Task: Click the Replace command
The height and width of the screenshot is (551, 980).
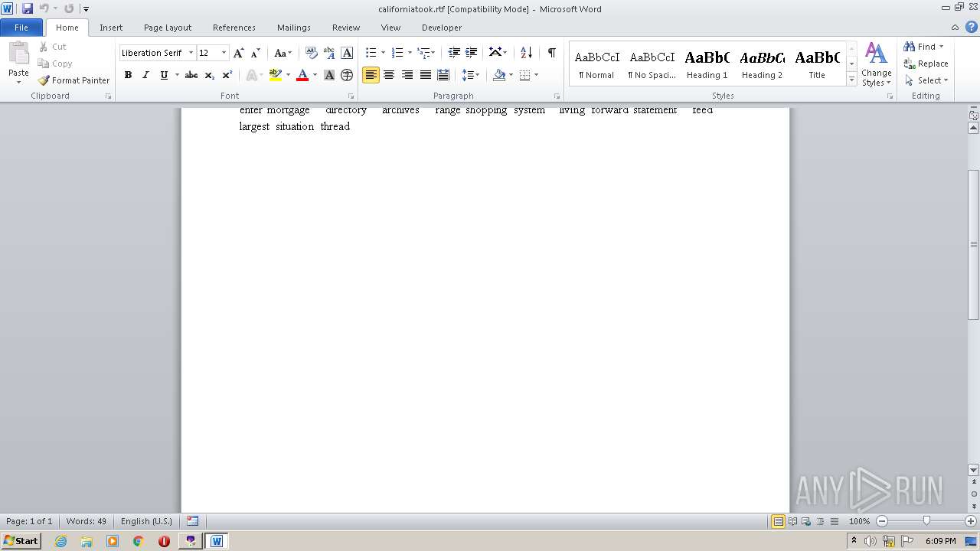Action: pos(926,64)
